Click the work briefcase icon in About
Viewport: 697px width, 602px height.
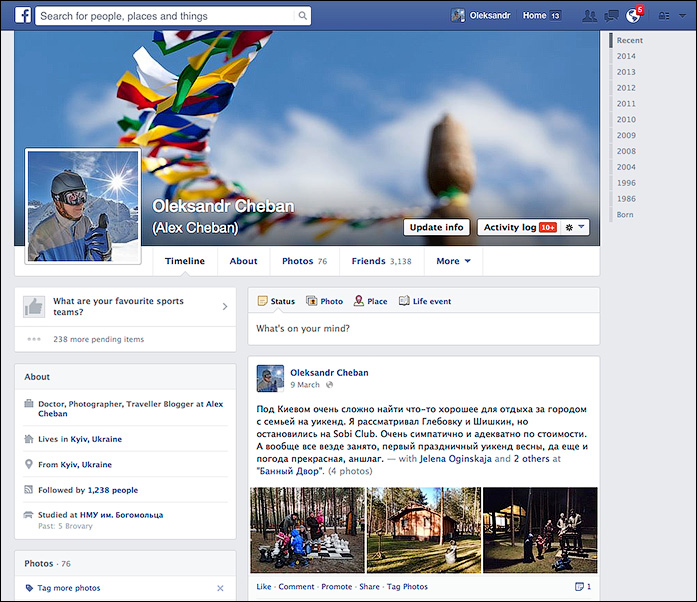[x=28, y=404]
